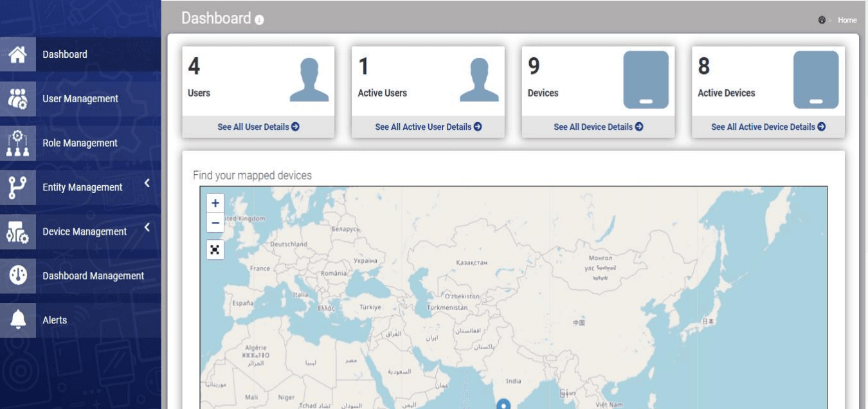Viewport: 868px width, 409px height.
Task: Click the info icon beside Dashboard title
Action: pos(259,20)
